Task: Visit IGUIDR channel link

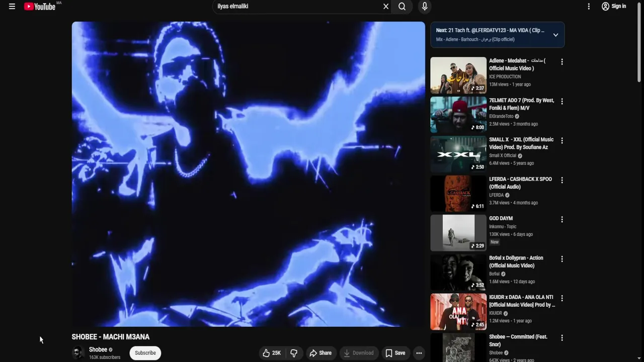Action: click(496, 313)
